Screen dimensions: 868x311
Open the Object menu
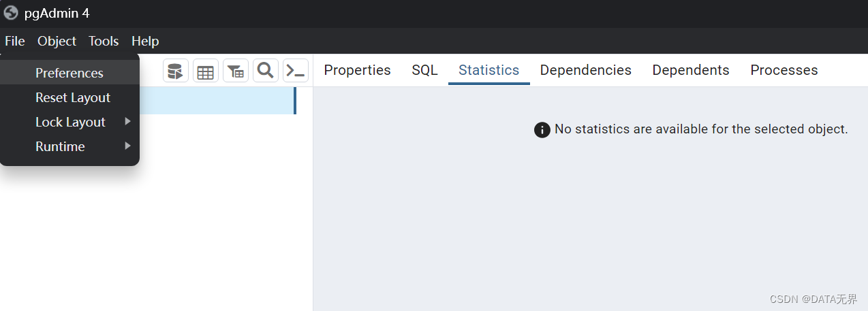click(57, 41)
